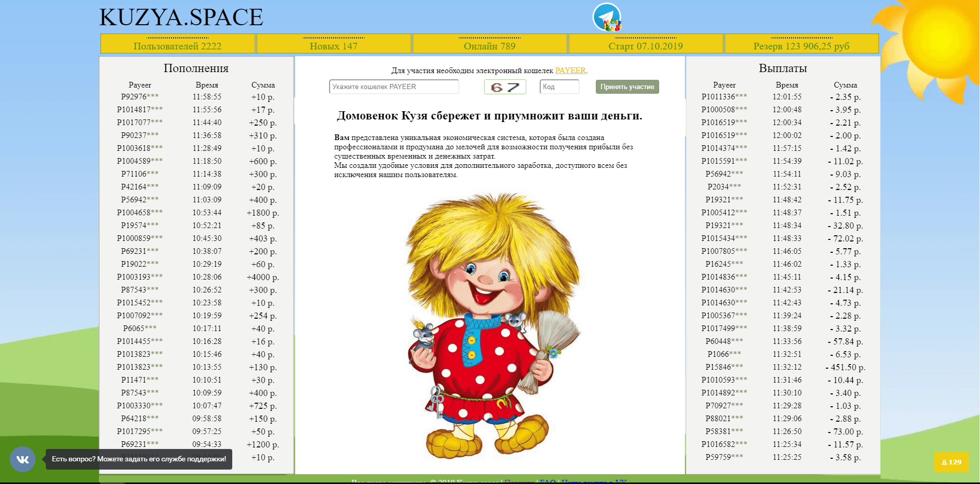The image size is (980, 484).
Task: Click the "Резерв 123 906,25 руб" bar
Action: coord(801,46)
